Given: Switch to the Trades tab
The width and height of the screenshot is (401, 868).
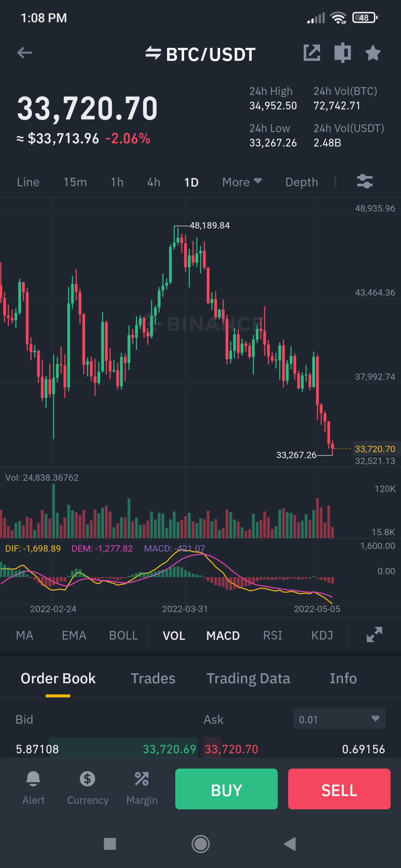Looking at the screenshot, I should point(153,678).
